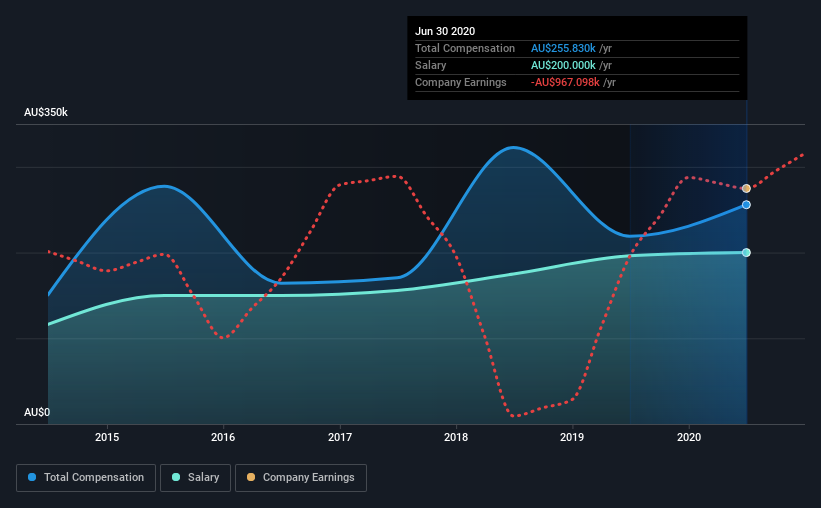Click the 2015 x-axis label
Viewport: 821px width, 508px height.
point(107,437)
